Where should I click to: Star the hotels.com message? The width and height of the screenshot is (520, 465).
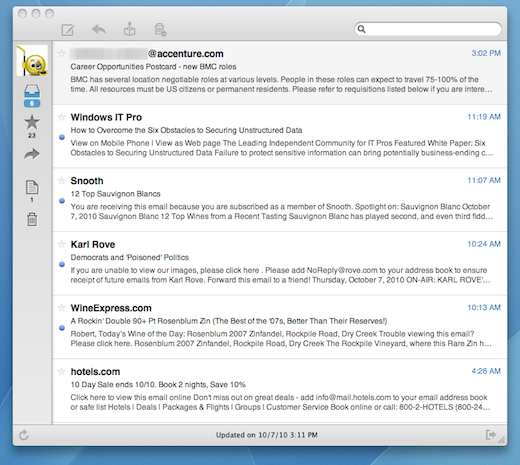(61, 371)
